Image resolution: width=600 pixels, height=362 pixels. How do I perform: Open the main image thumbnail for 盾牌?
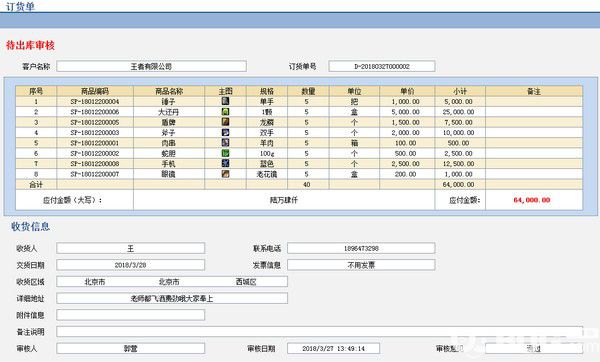pos(225,122)
